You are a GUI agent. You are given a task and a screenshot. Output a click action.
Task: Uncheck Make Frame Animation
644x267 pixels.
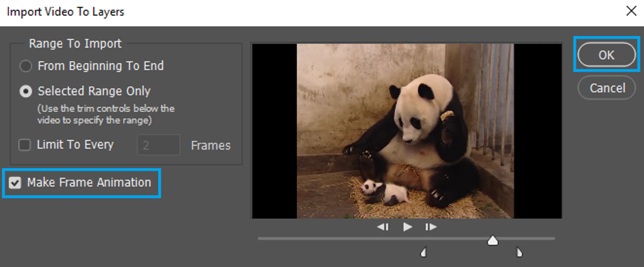coord(15,183)
